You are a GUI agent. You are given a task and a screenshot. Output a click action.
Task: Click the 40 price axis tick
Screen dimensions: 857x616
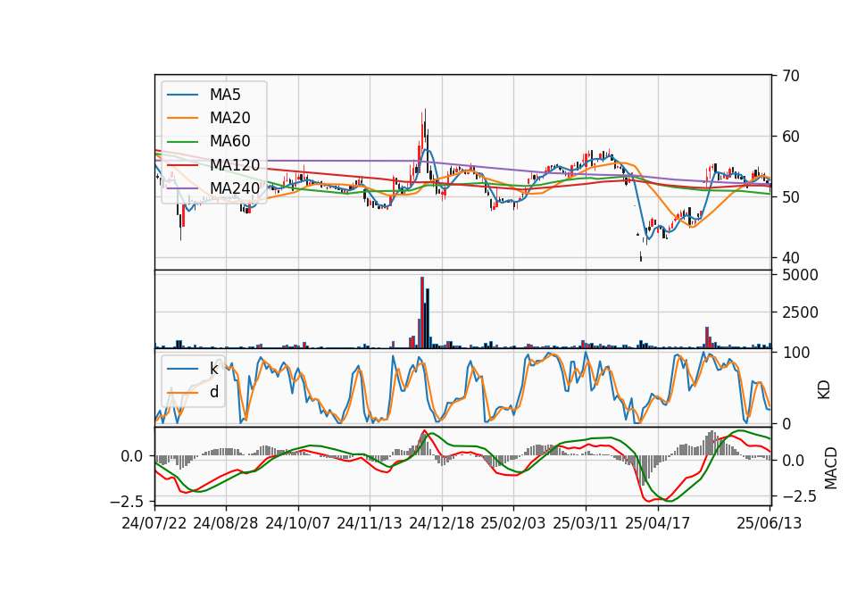pyautogui.click(x=791, y=257)
